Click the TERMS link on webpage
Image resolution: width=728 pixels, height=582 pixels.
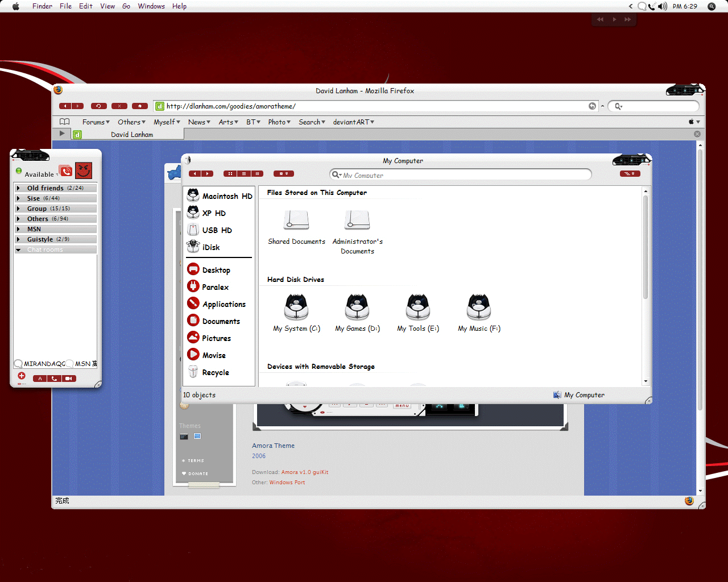[x=193, y=461]
